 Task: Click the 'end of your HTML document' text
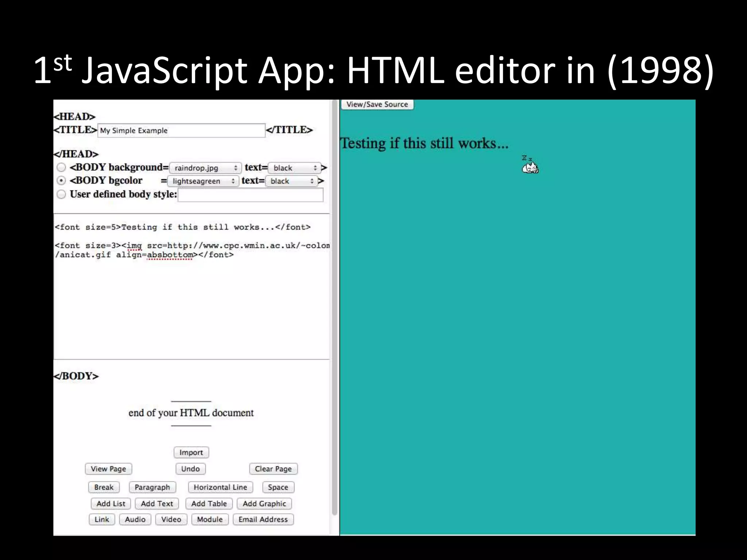pyautogui.click(x=191, y=413)
